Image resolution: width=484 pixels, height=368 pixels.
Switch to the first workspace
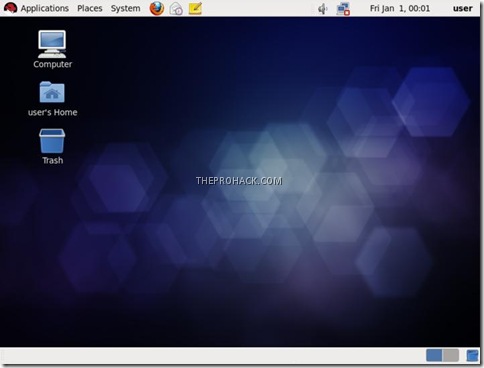tap(434, 355)
